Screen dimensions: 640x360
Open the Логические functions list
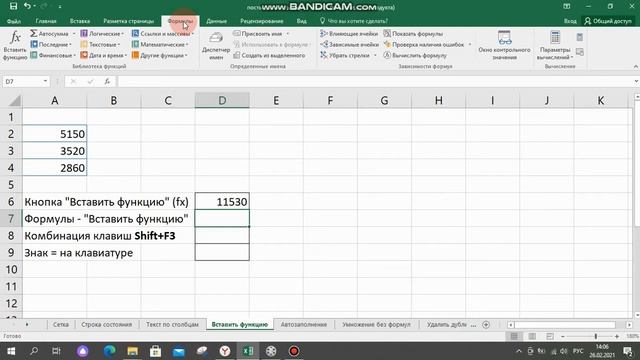pos(102,33)
